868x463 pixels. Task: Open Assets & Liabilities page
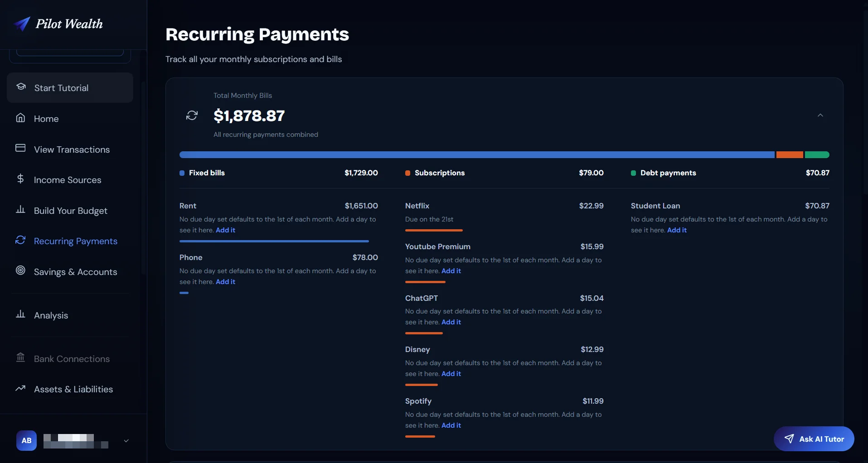(x=70, y=389)
